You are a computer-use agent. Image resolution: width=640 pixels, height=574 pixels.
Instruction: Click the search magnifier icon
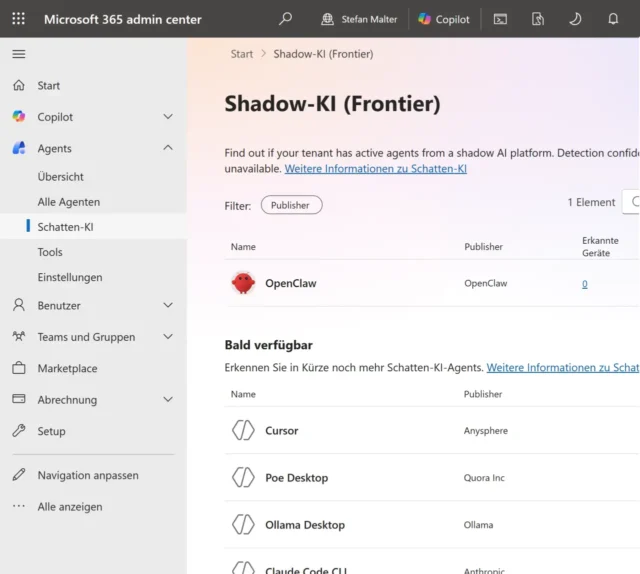click(285, 19)
